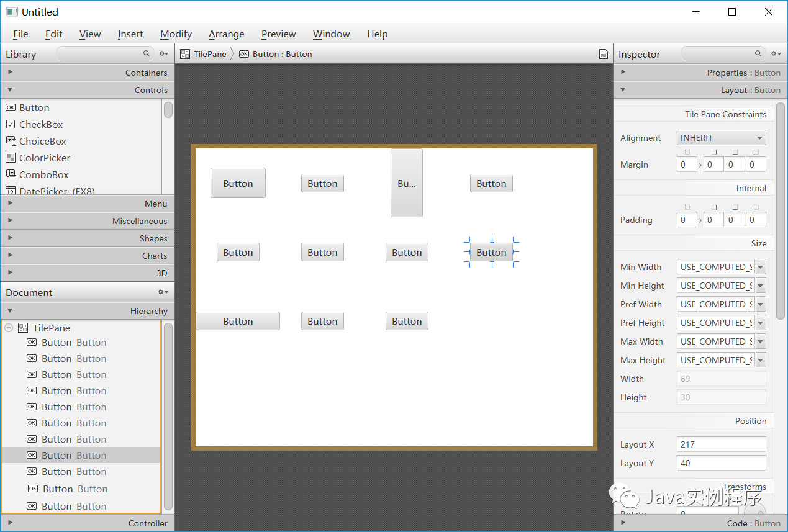Expand the 3D library section
The height and width of the screenshot is (532, 788).
pos(87,273)
